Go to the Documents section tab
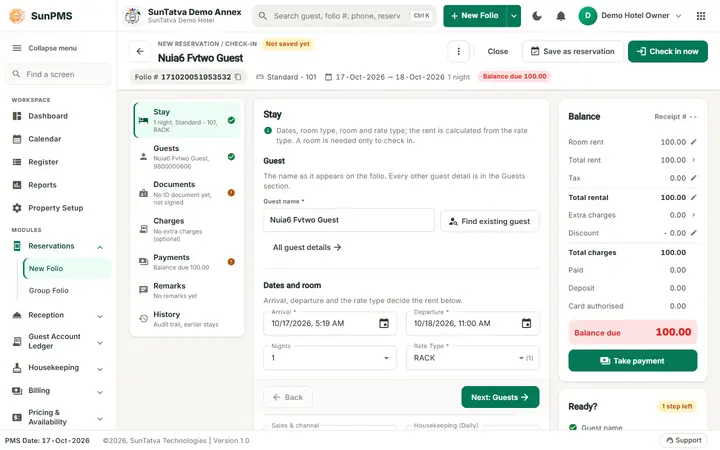Screen dimensions: 720x450 click(x=187, y=193)
